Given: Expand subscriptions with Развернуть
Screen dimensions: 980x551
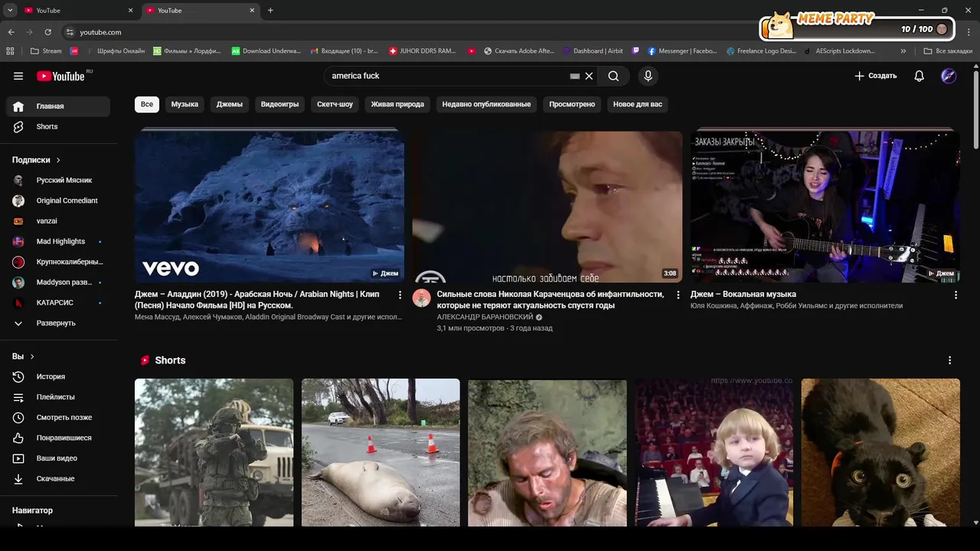Looking at the screenshot, I should 58,323.
